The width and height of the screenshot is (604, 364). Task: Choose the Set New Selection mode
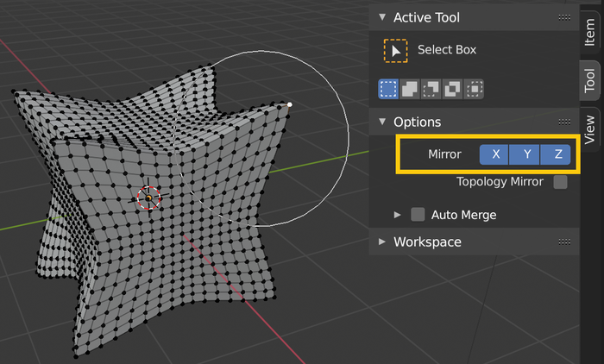(387, 88)
